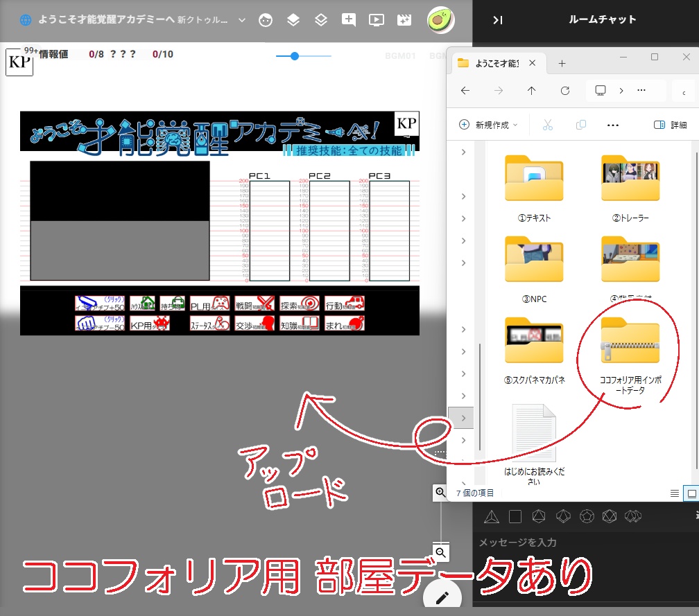The height and width of the screenshot is (616, 699).
Task: Click the ハウスルール house panel
Action: tap(143, 303)
